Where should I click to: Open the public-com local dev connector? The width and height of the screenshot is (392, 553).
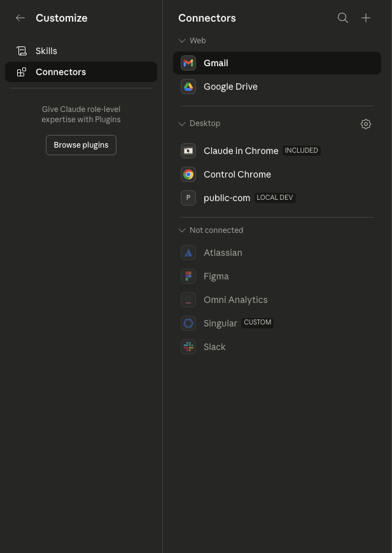(227, 198)
